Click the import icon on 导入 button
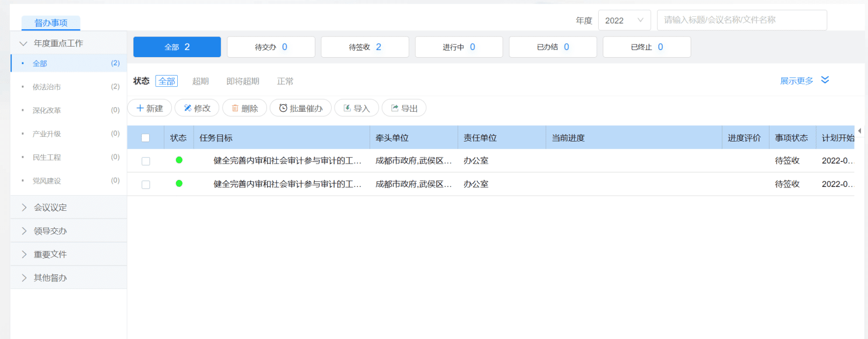Image resolution: width=868 pixels, height=339 pixels. pos(347,108)
